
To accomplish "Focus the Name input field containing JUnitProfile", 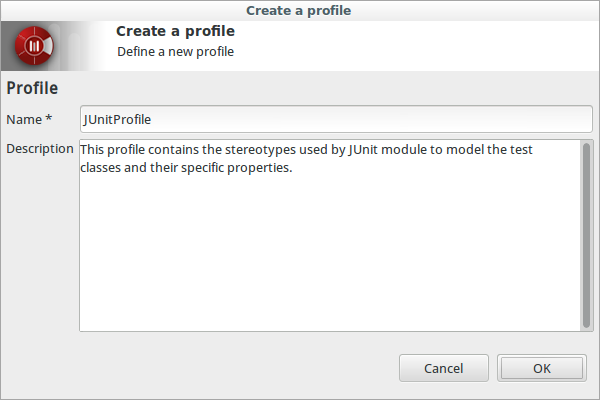I will pos(336,119).
